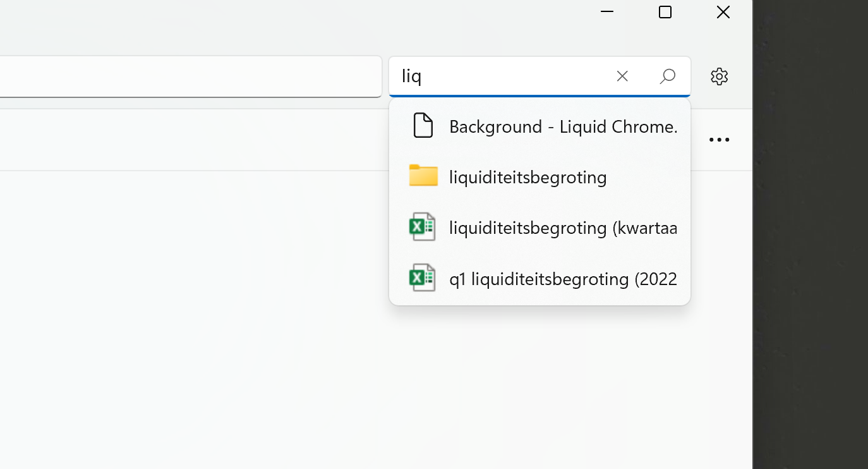868x469 pixels.
Task: Click the magnifying glass to run the search
Action: pyautogui.click(x=667, y=76)
